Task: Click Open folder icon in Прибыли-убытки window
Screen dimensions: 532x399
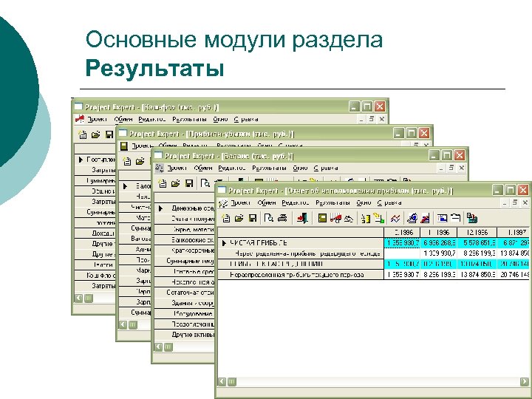Action: tap(140, 161)
